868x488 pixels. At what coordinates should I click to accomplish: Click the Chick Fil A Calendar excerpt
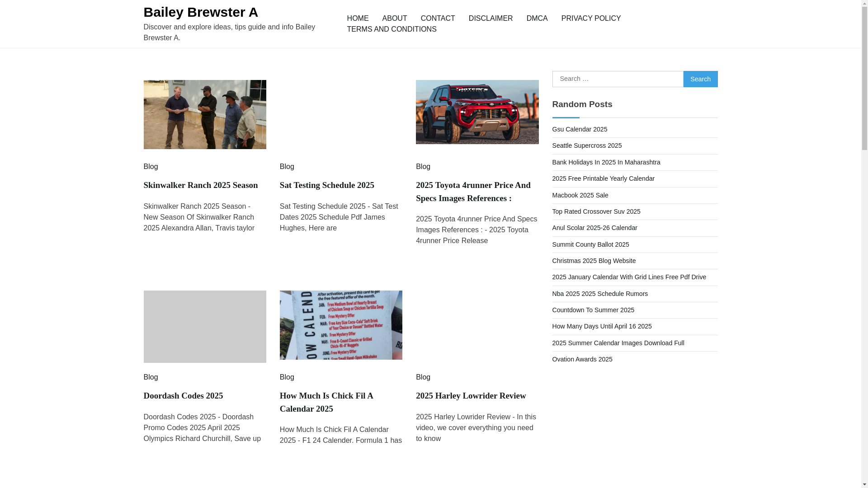click(x=340, y=435)
